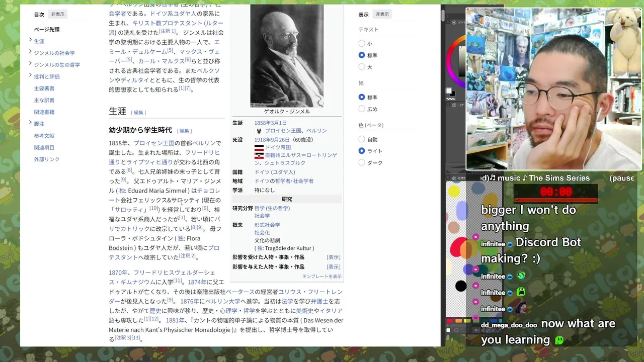Screen dimensions: 644x362
Task: Select dark color mode ダーク
Action: [362, 162]
